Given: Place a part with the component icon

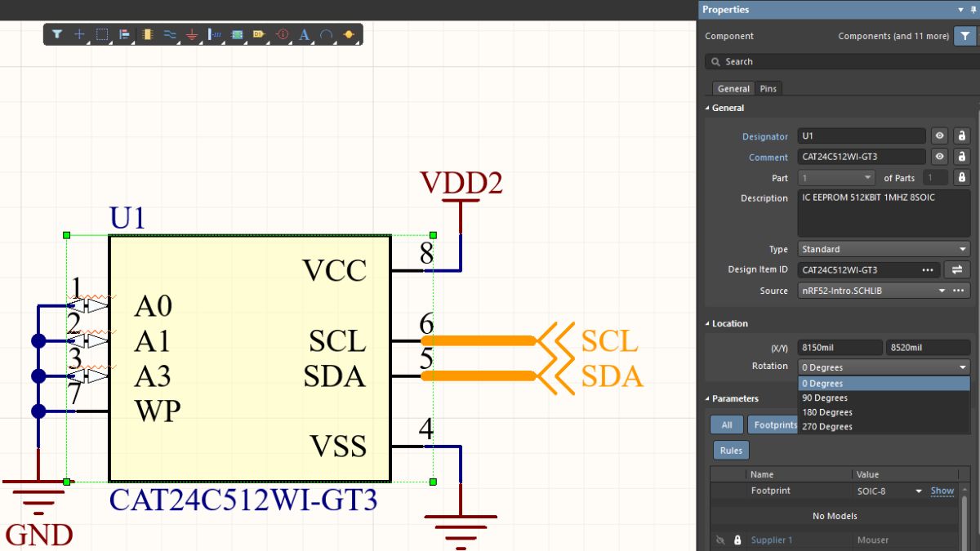Looking at the screenshot, I should pyautogui.click(x=147, y=34).
